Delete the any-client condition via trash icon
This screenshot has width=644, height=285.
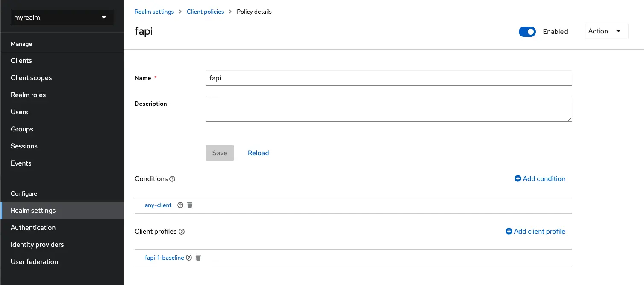point(190,205)
